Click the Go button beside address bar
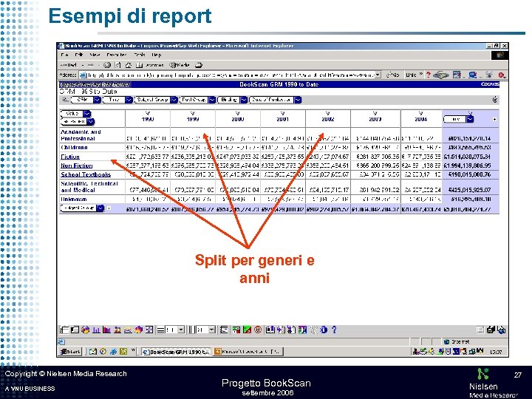532x399 pixels. coord(392,75)
